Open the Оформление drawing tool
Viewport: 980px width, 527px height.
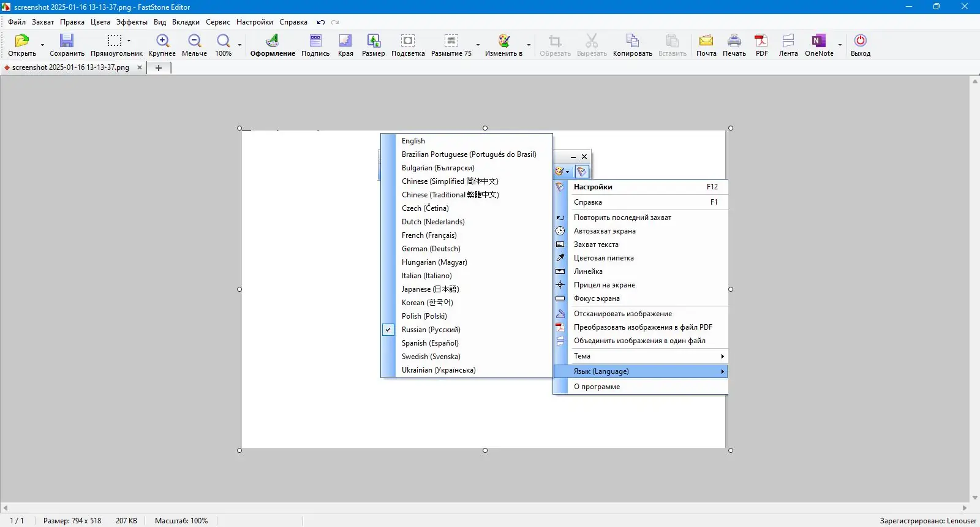tap(273, 41)
